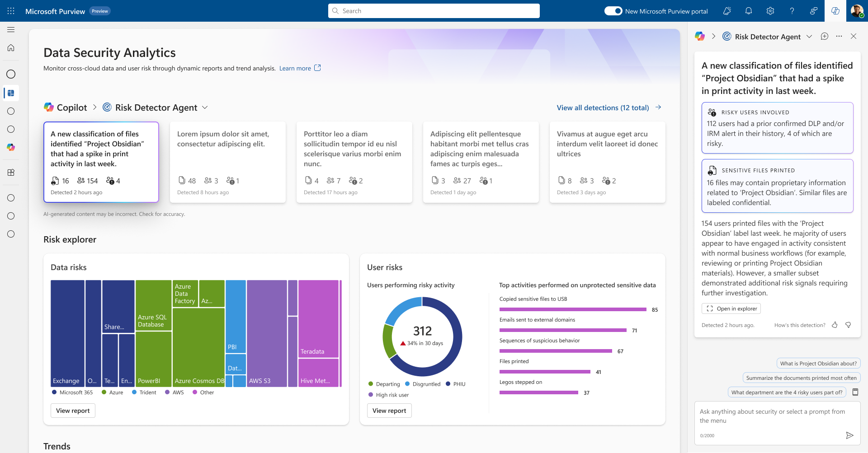The height and width of the screenshot is (453, 868).
Task: Click the send arrow in prompt box
Action: (849, 435)
